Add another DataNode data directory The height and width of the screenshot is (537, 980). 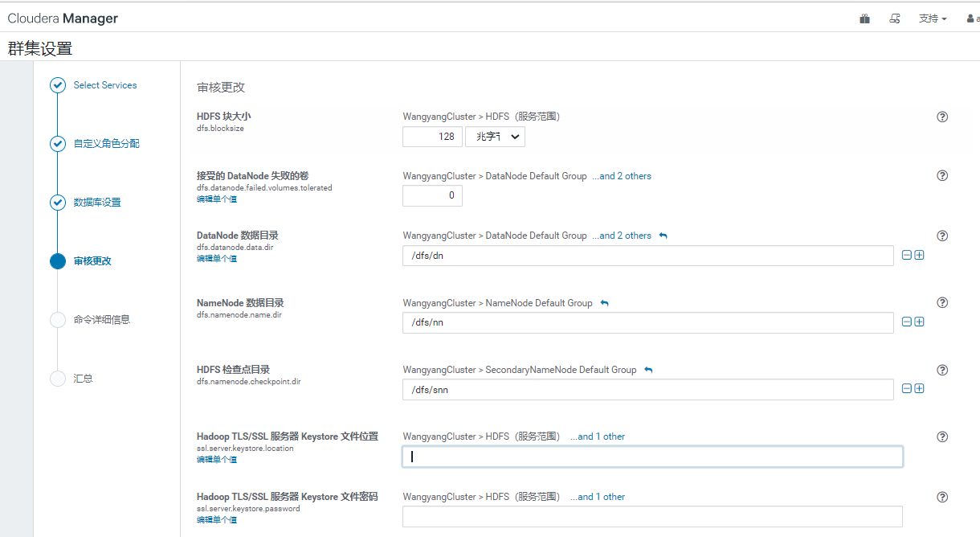920,255
